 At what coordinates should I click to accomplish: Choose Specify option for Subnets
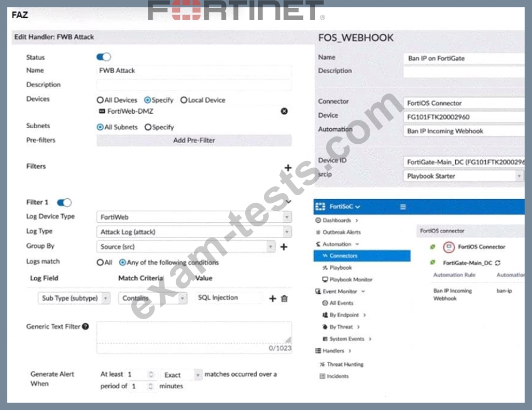[148, 127]
